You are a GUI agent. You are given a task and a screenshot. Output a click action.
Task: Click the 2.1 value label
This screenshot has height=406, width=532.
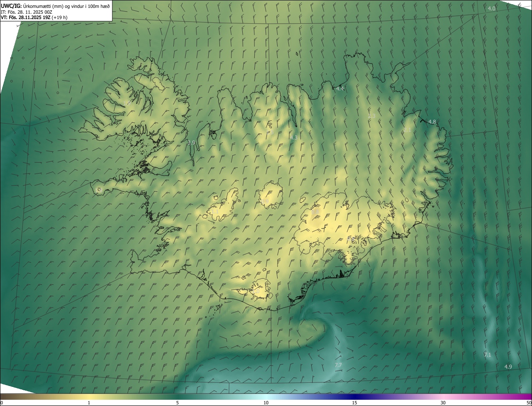(x=407, y=130)
